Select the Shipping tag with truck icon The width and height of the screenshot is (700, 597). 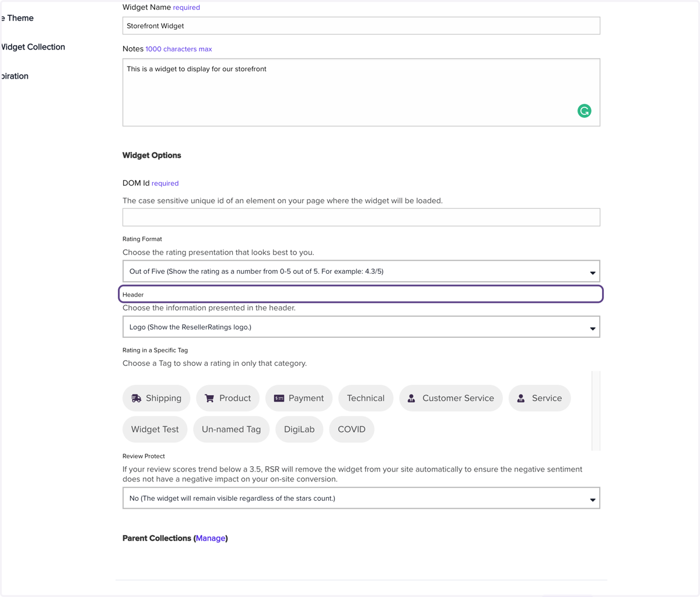click(x=156, y=398)
